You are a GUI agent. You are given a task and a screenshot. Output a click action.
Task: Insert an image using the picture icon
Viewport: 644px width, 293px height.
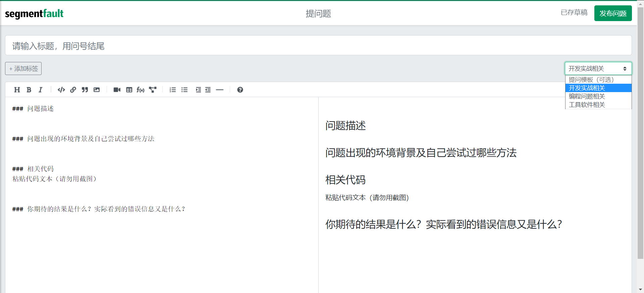point(97,90)
